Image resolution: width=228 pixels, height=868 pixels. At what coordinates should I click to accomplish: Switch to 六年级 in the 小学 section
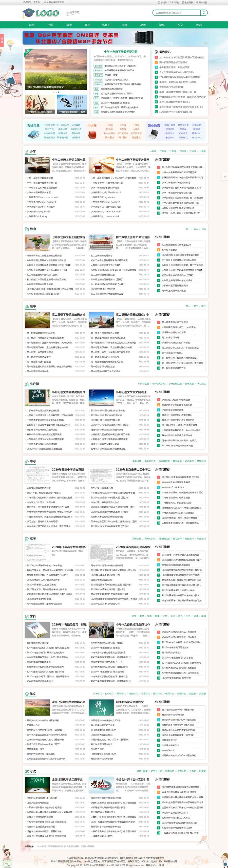(x=202, y=151)
